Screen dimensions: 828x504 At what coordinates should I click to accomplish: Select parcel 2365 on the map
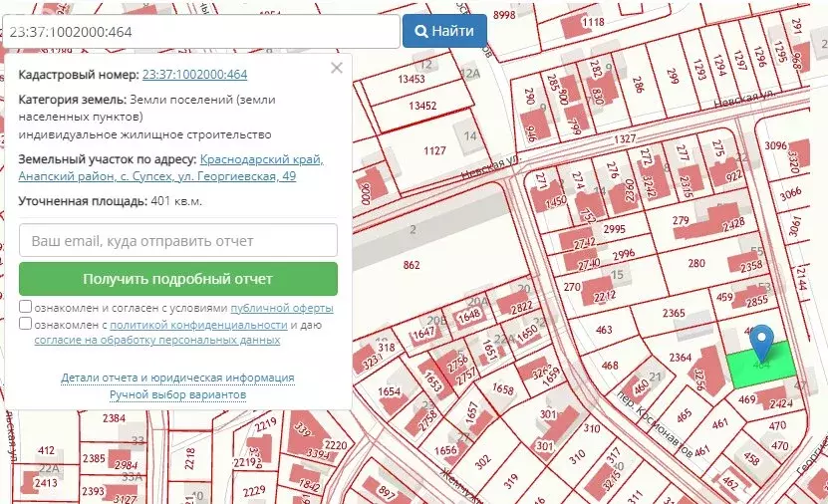[674, 313]
